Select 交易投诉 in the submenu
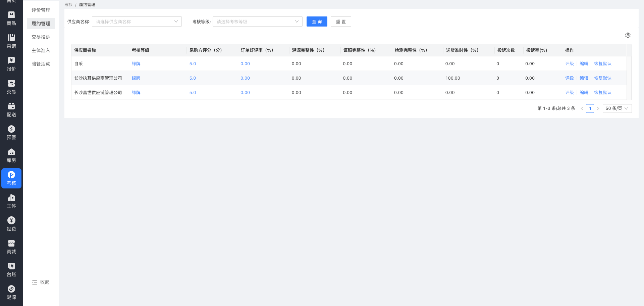 (41, 37)
